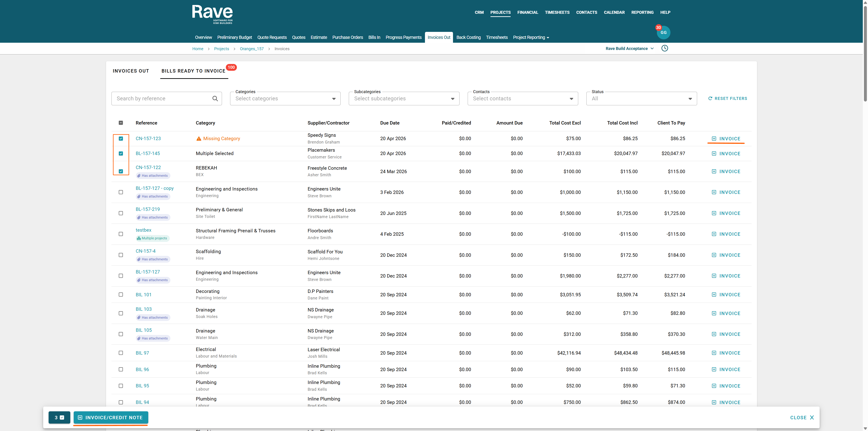Click orange warning icon on Missing Category
868x431 pixels.
(199, 139)
